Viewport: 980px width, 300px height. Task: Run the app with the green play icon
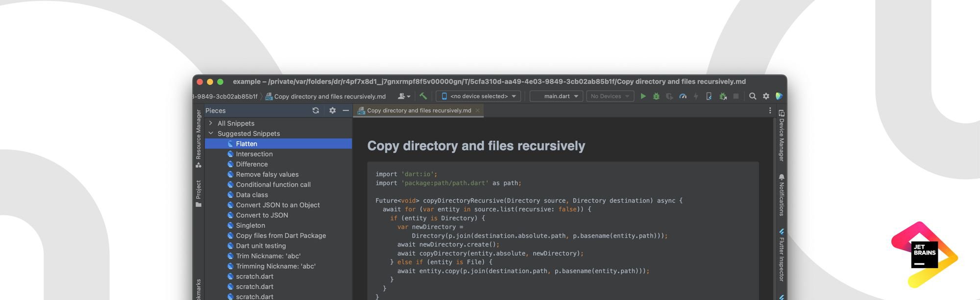643,96
